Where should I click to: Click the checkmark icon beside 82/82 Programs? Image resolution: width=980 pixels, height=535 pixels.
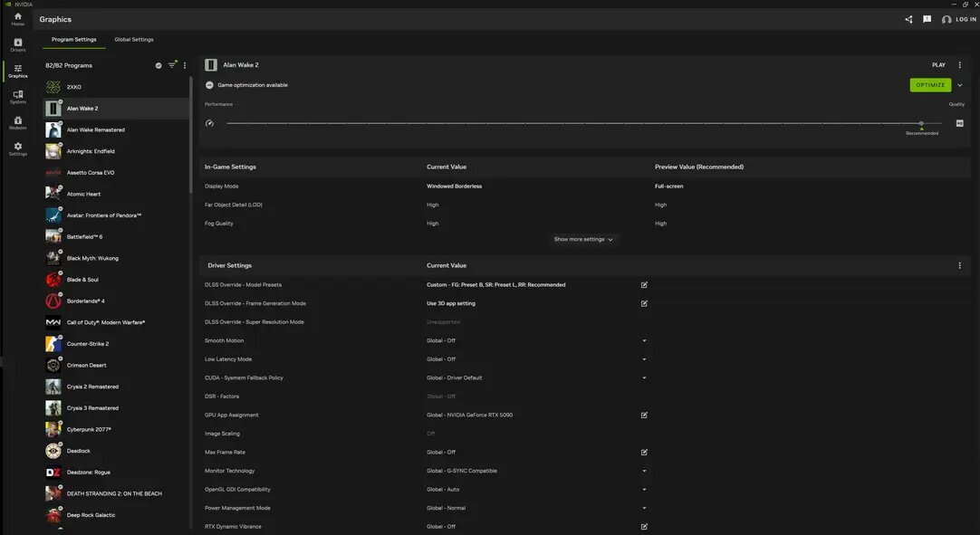(x=159, y=65)
